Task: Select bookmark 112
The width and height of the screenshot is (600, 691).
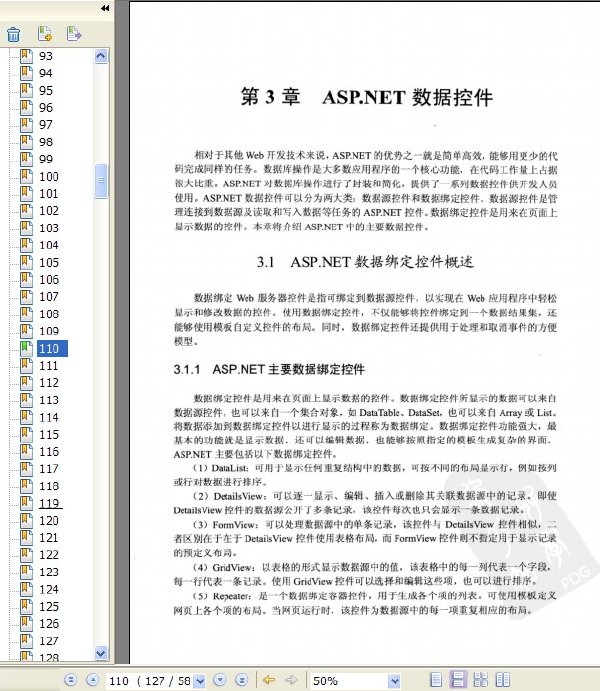Action: (49, 383)
